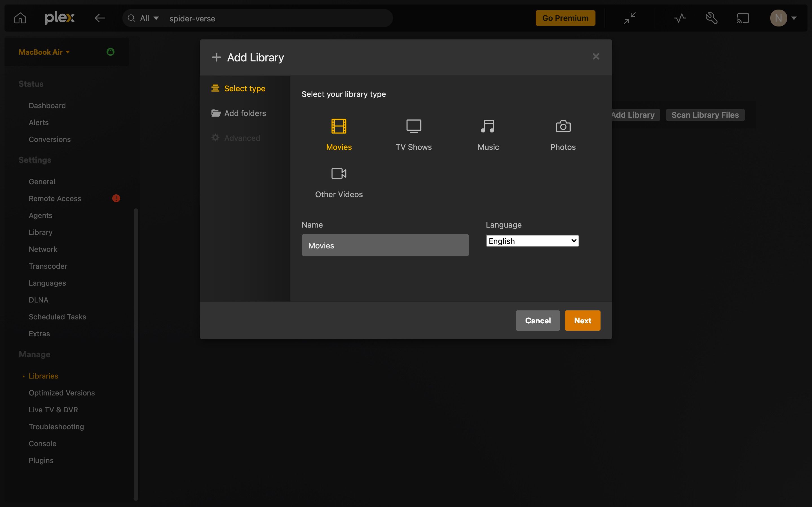Click the back arrow navigation icon
Image resolution: width=812 pixels, height=507 pixels.
(x=99, y=18)
